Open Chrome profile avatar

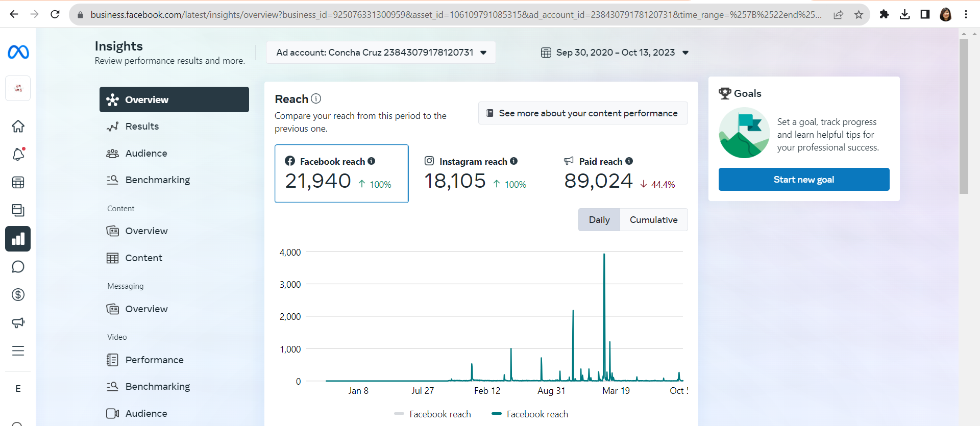(946, 14)
